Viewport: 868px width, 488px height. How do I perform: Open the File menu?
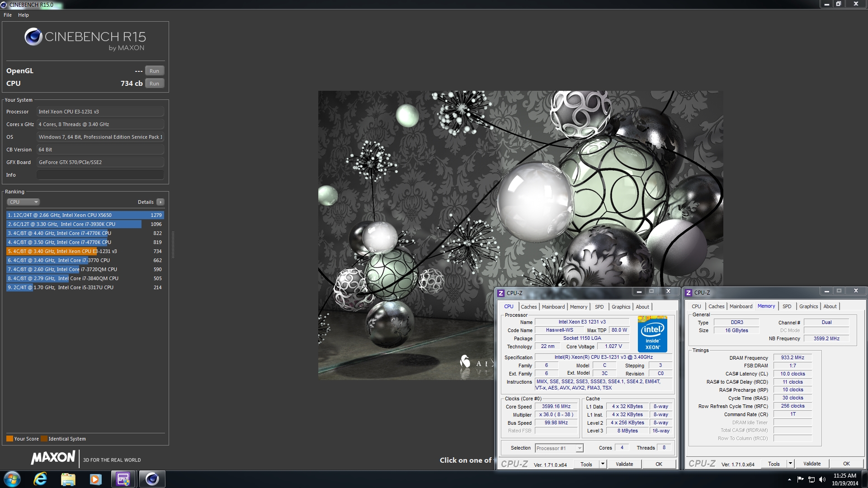(x=8, y=15)
